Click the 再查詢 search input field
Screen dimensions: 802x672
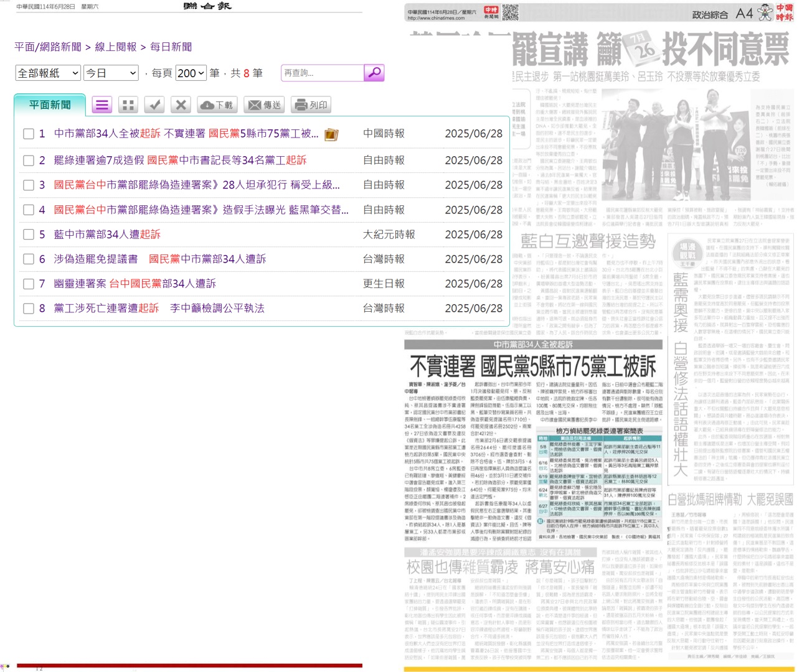322,73
